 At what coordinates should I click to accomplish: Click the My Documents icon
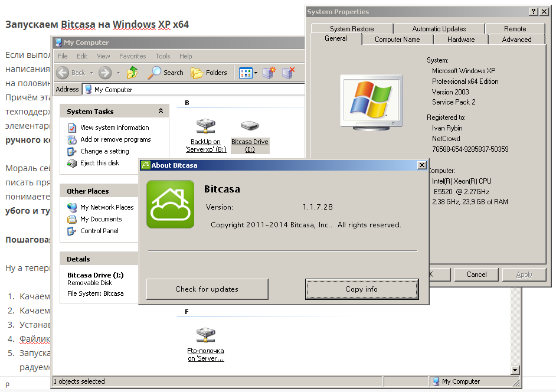coord(72,219)
